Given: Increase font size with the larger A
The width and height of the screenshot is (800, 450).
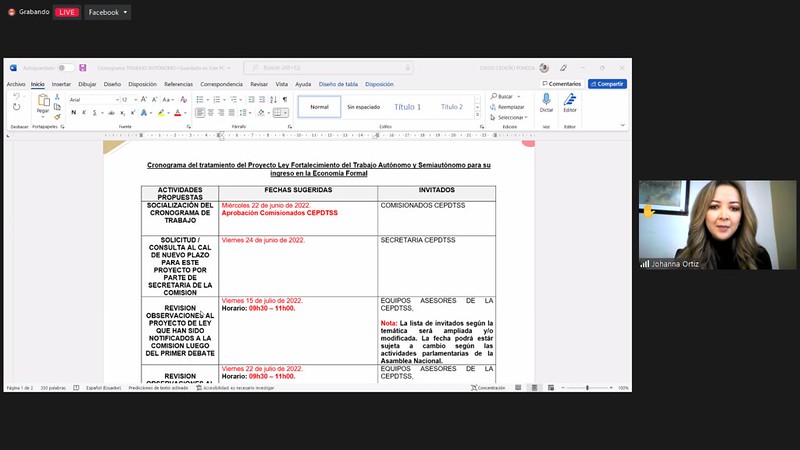Looking at the screenshot, I should tap(144, 99).
